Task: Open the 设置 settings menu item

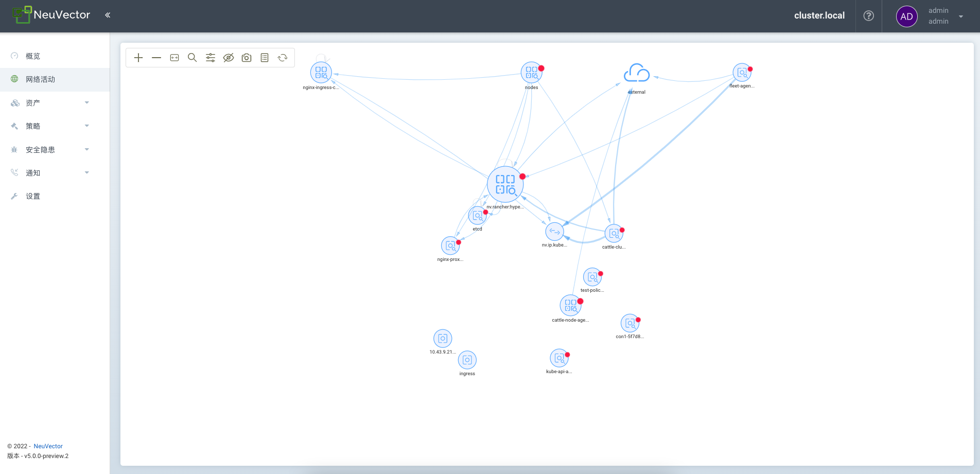Action: 33,196
